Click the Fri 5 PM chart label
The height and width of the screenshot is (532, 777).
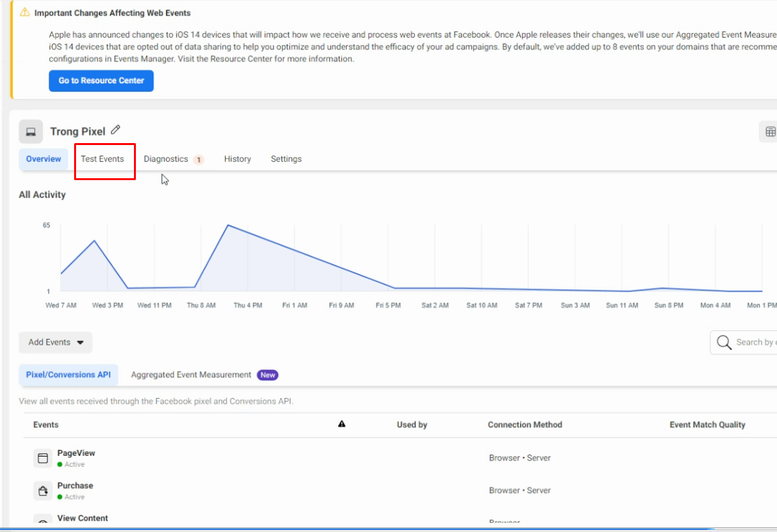click(x=388, y=306)
